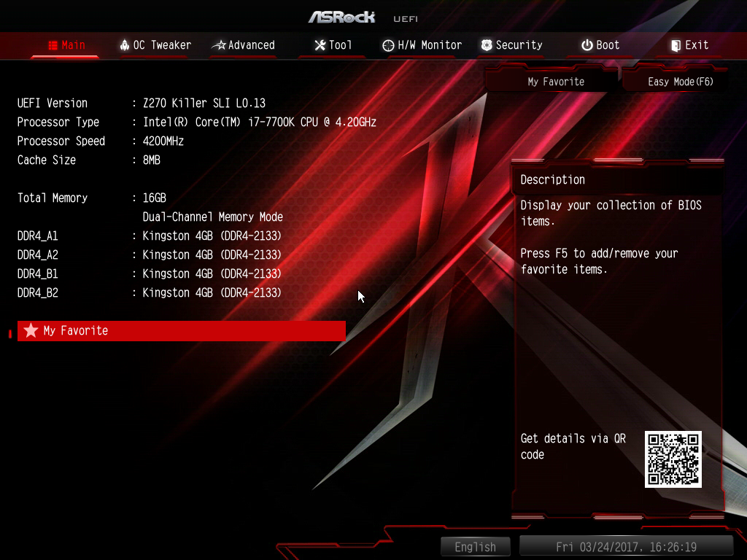The image size is (747, 560).
Task: Click the date and time display
Action: [x=626, y=547]
